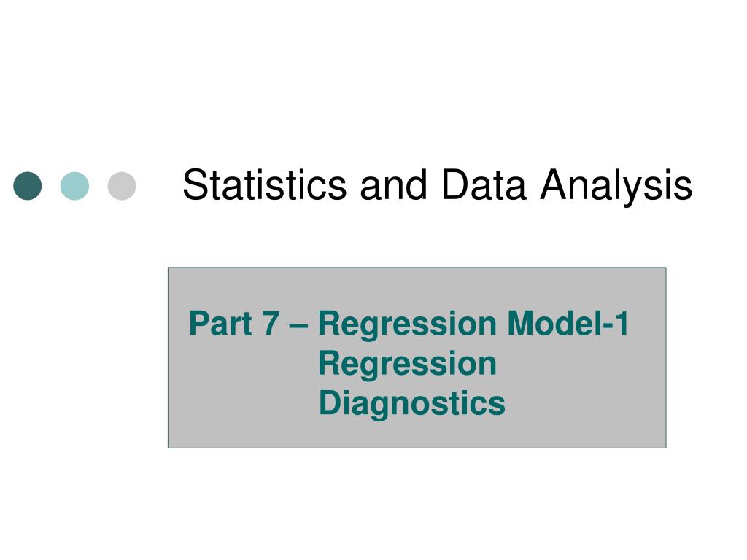Click the word 'Analysis' in the title
Viewport: 747px width, 560px height.
pyautogui.click(x=616, y=186)
